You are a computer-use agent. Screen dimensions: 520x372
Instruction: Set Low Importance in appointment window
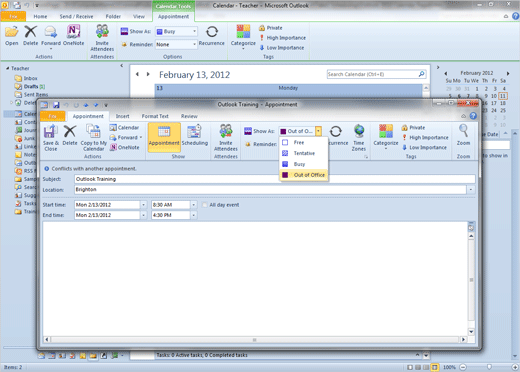pyautogui.click(x=424, y=147)
